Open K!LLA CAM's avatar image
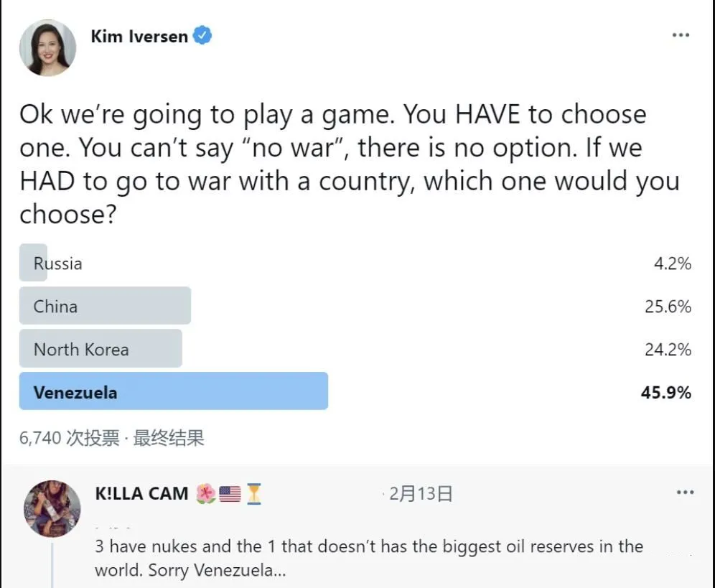 (x=52, y=508)
